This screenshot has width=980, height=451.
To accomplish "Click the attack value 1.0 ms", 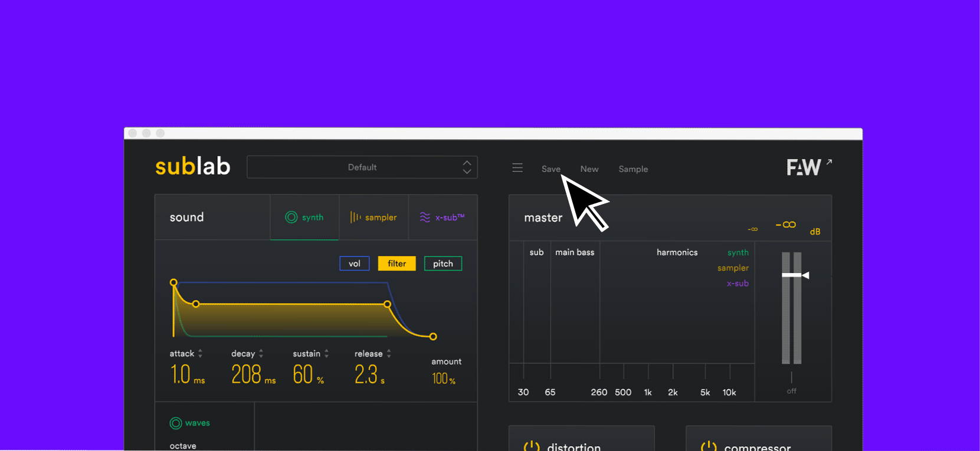I will (x=188, y=375).
